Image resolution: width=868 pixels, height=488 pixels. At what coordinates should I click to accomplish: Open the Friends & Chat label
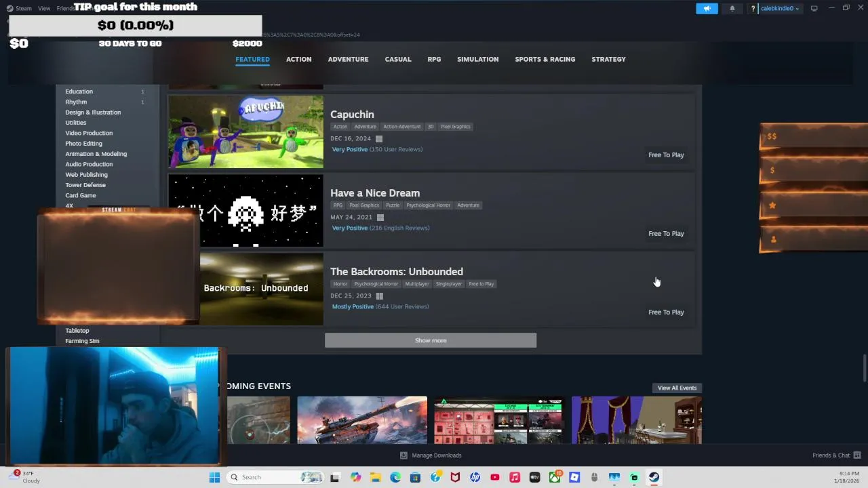(x=831, y=455)
